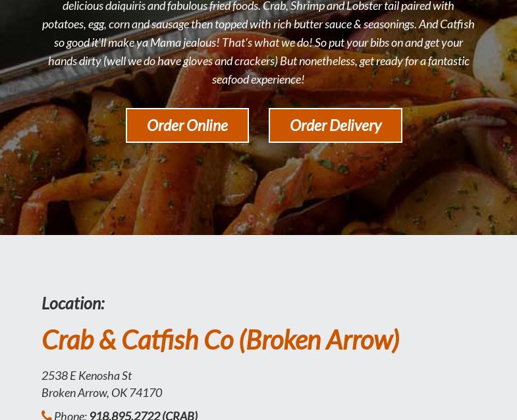Click the empty gray area above Location
Image resolution: width=517 pixels, height=420 pixels.
[258, 264]
